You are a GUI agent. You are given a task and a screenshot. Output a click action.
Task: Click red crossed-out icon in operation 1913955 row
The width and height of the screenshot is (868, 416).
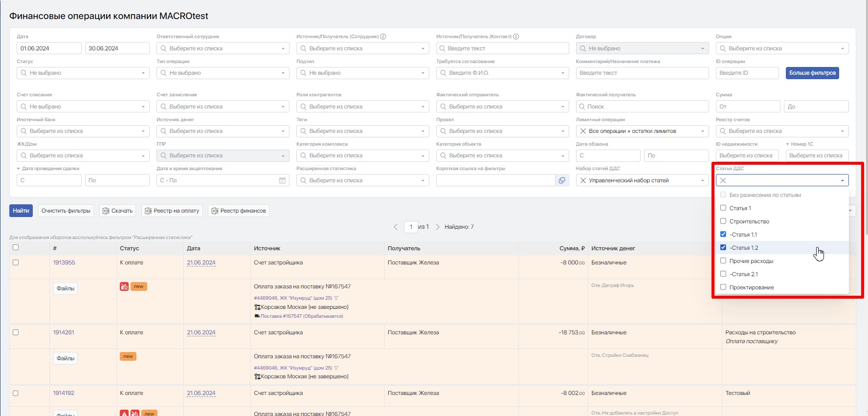[x=124, y=286]
